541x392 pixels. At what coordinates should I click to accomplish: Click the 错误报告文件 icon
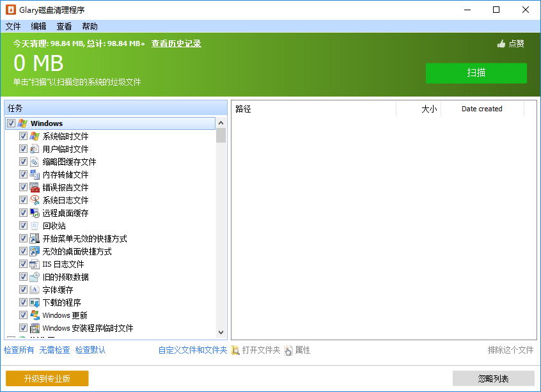pyautogui.click(x=35, y=187)
